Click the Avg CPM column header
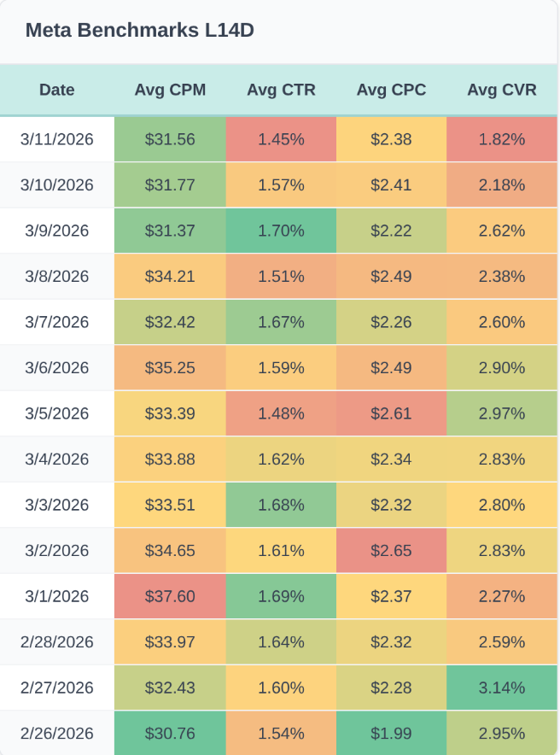 pos(170,90)
